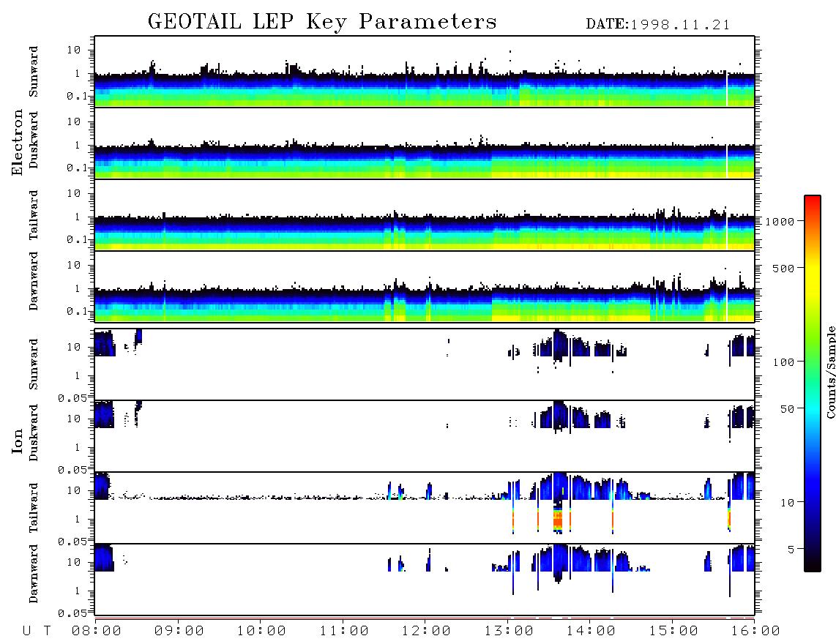Click inside the Electron Tailward spectrogram panel
The width and height of the screenshot is (836, 644).
click(425, 215)
